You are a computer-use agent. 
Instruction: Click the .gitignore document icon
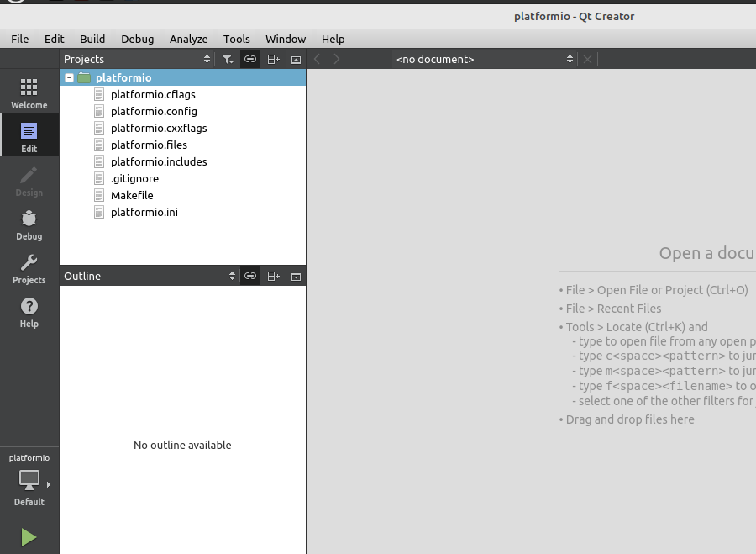click(99, 179)
